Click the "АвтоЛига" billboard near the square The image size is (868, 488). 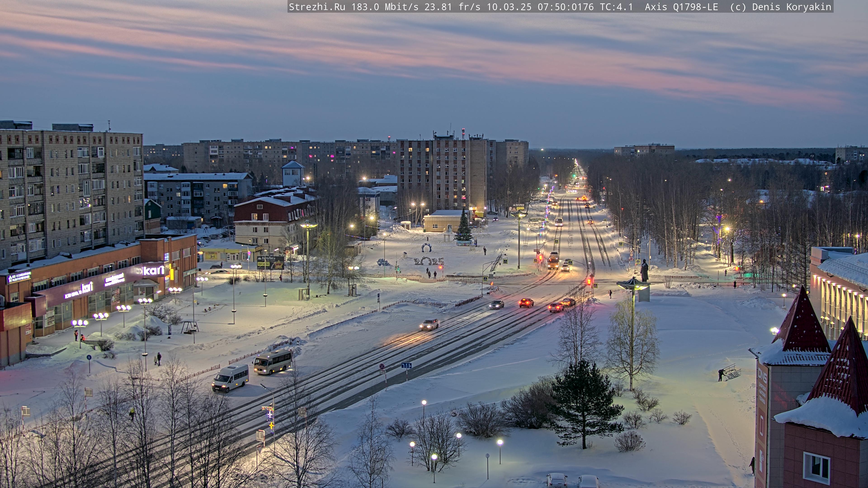[x=270, y=263]
